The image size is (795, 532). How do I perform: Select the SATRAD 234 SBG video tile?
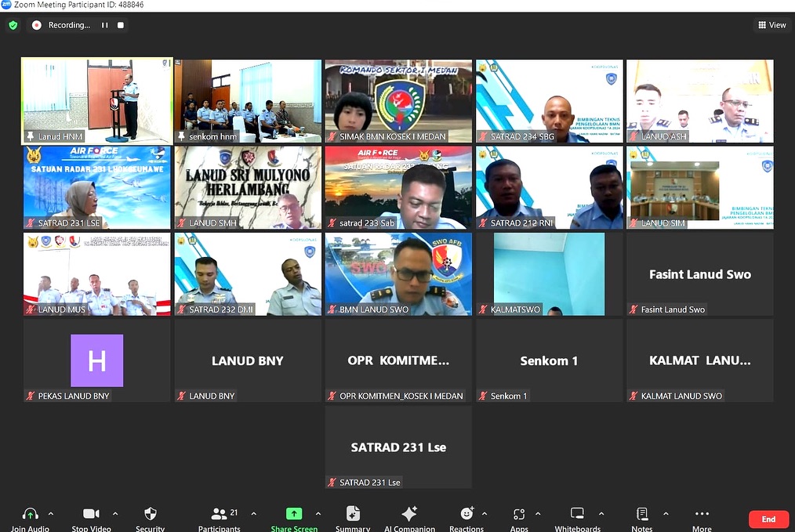[549, 101]
